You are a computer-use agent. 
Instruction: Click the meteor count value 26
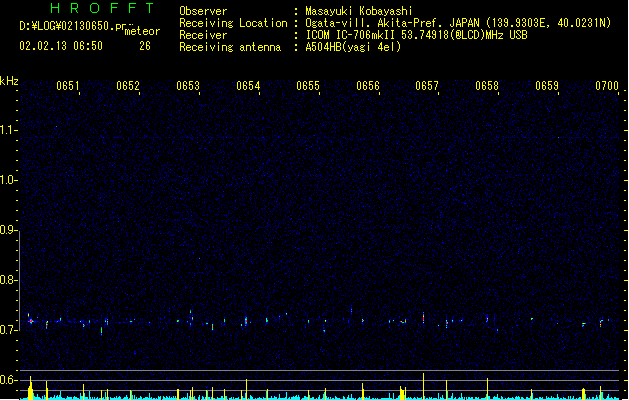click(x=145, y=46)
